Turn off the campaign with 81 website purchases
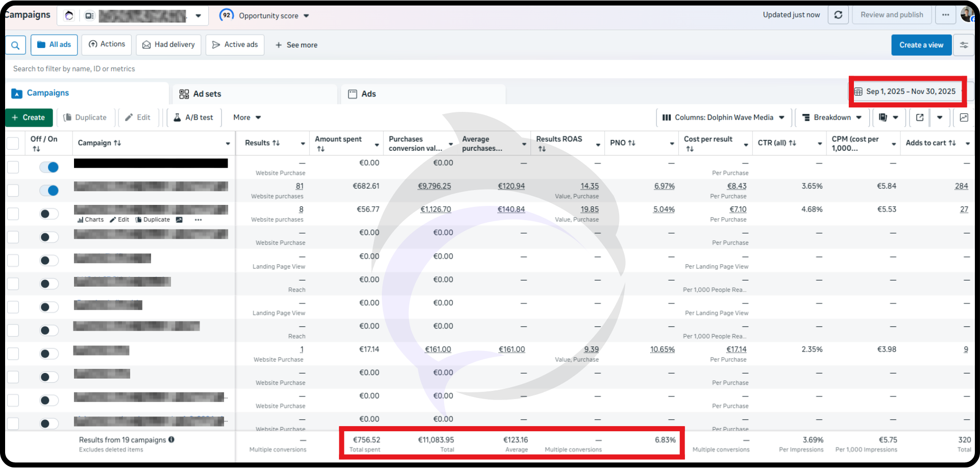 49,191
